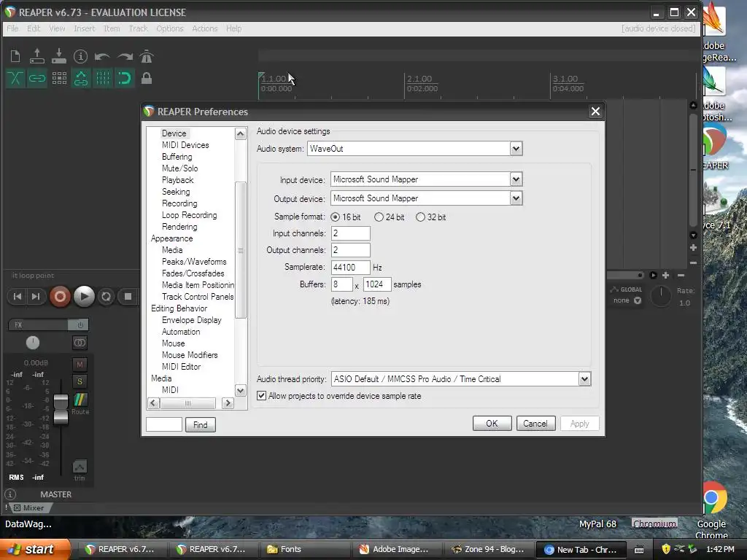Click the Open Project toolbar icon
Screen dimensions: 747x560
coord(36,55)
